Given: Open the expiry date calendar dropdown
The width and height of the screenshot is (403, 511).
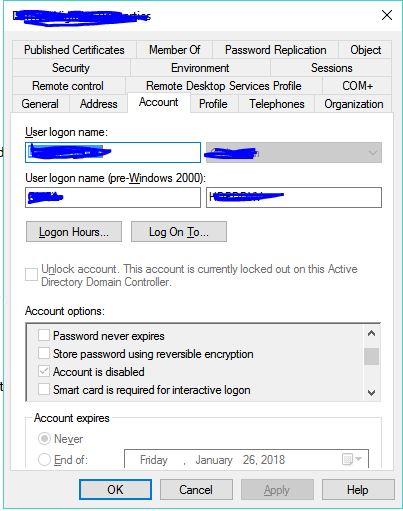Looking at the screenshot, I should coord(352,459).
